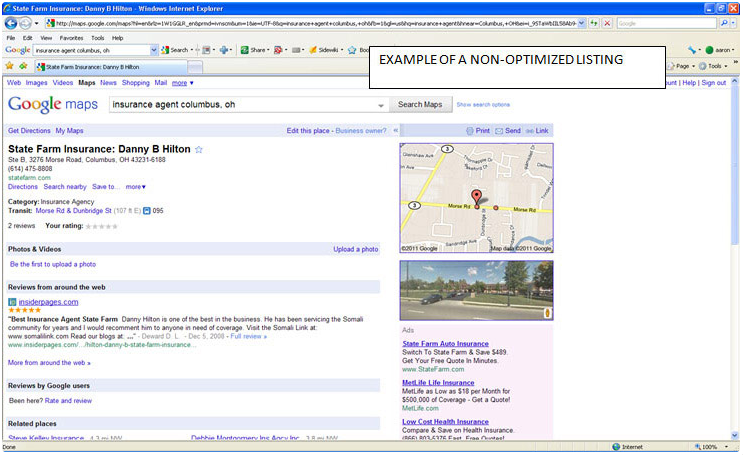Viewport: 743px width, 455px height.
Task: Click Get Directions link
Action: 29,131
